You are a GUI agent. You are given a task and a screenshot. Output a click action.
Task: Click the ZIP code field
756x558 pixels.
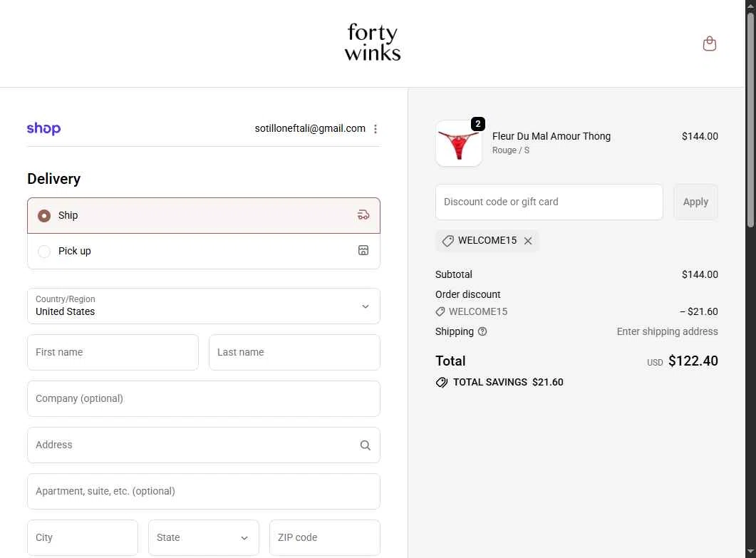click(x=325, y=538)
